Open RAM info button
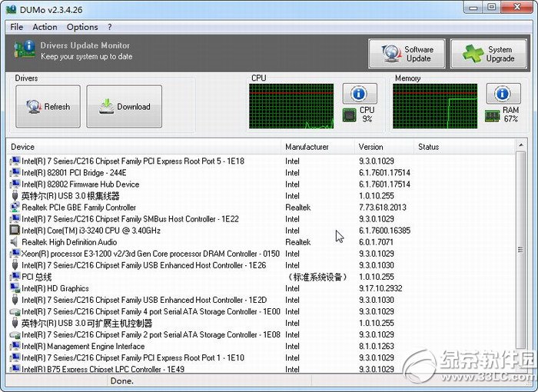Viewport: 538px width, 392px height. click(503, 93)
